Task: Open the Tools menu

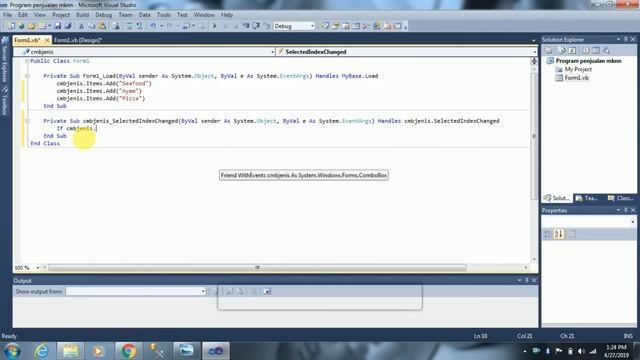Action: pyautogui.click(x=164, y=15)
